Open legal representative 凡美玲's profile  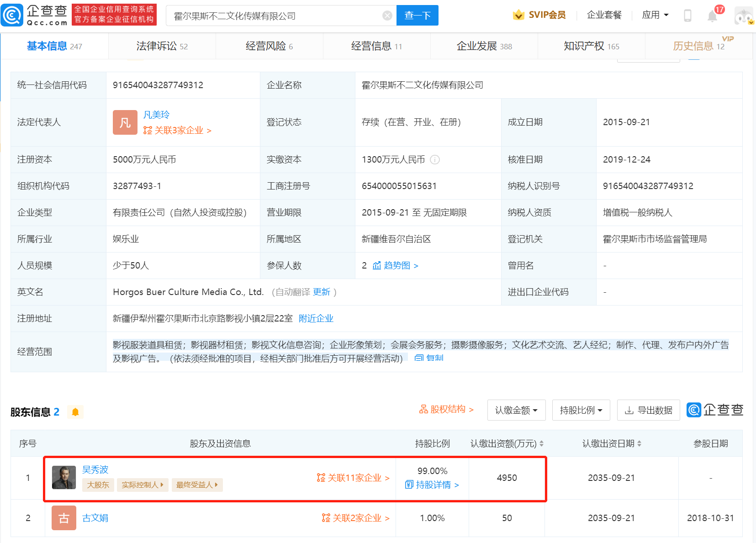(156, 115)
